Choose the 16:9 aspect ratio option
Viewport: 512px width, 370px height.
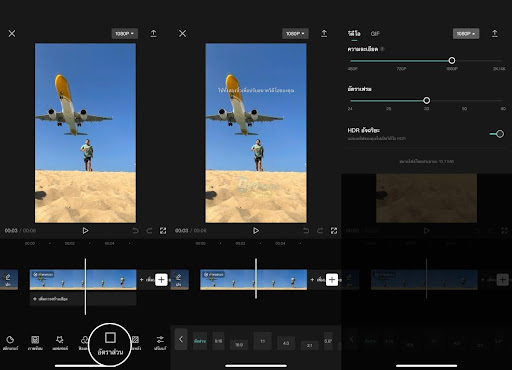(x=239, y=344)
